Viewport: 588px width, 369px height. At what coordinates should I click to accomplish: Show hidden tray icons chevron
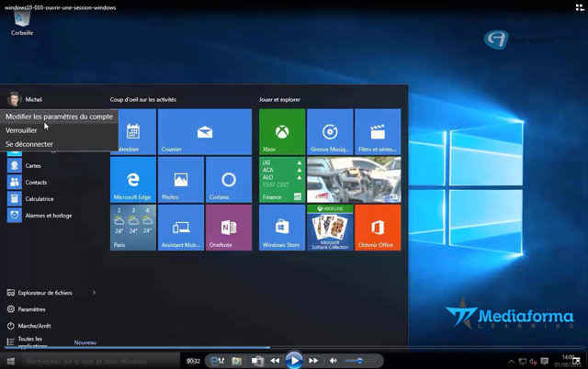click(511, 362)
